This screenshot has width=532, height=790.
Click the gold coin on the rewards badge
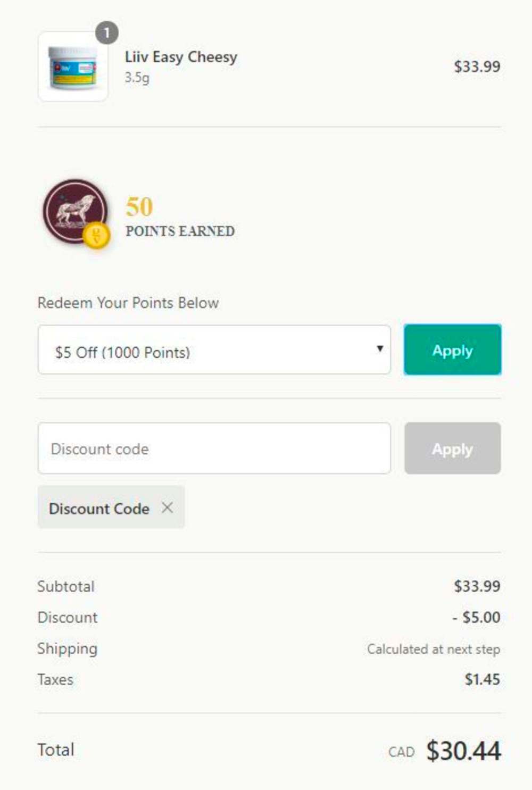[x=96, y=234]
